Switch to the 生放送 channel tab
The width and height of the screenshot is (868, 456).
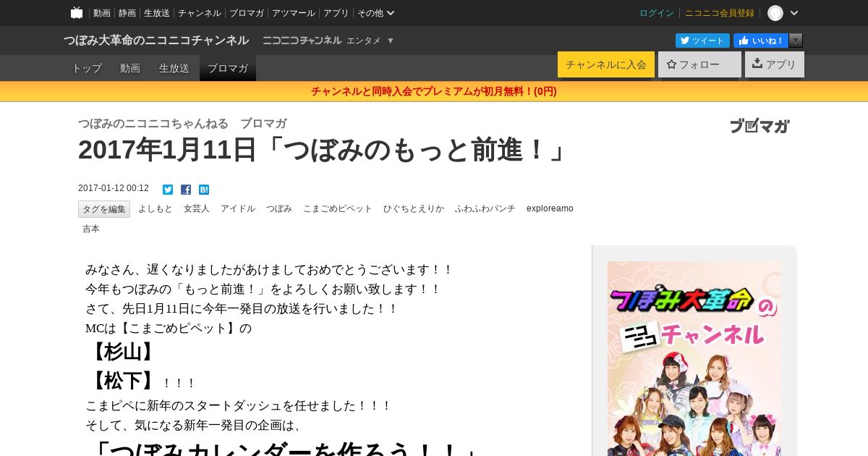click(x=174, y=68)
